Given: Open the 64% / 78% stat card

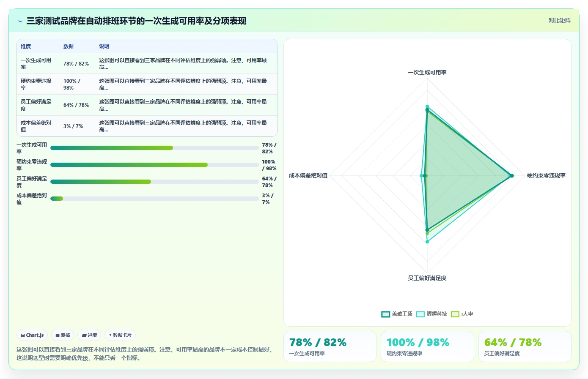Looking at the screenshot, I should [x=525, y=346].
